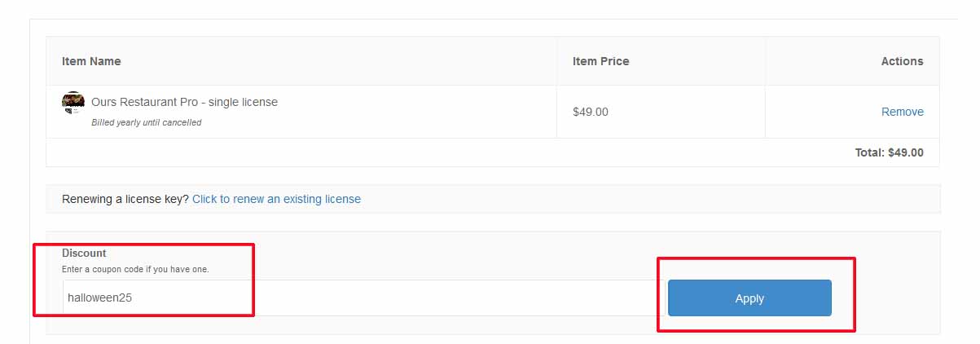This screenshot has width=980, height=344.
Task: Click the Item Name column header
Action: pyautogui.click(x=91, y=61)
